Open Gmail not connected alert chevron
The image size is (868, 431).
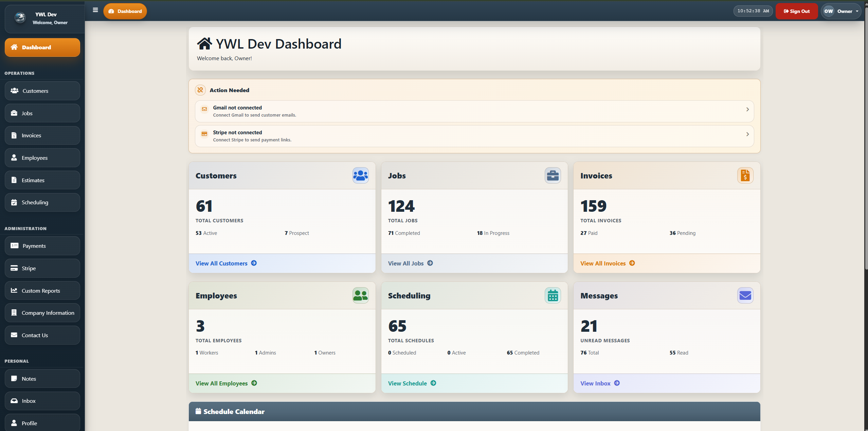(x=747, y=109)
